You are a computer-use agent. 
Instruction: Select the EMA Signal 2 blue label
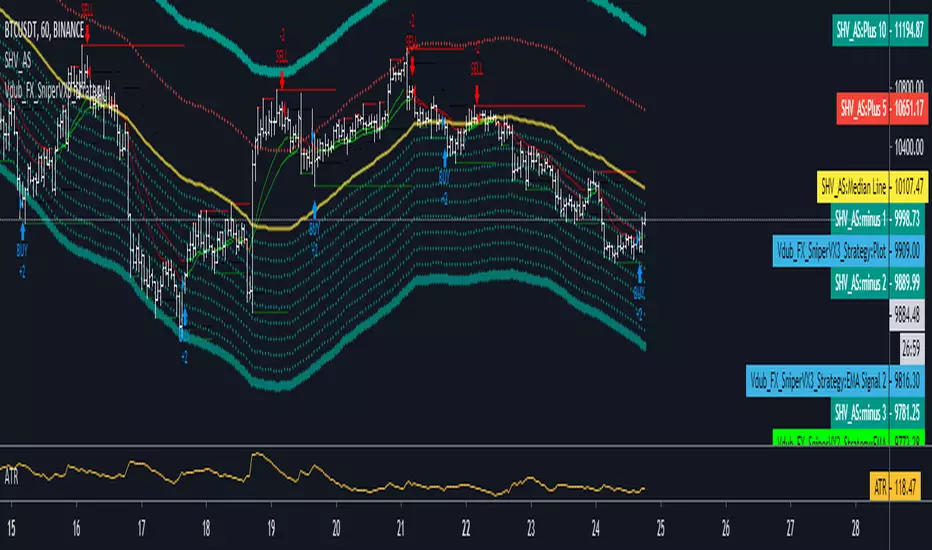(838, 381)
